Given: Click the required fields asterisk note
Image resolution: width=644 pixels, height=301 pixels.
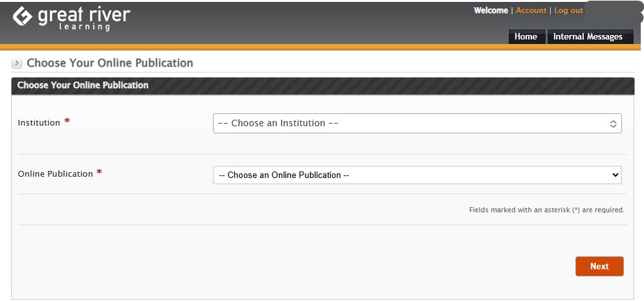Looking at the screenshot, I should (x=547, y=210).
